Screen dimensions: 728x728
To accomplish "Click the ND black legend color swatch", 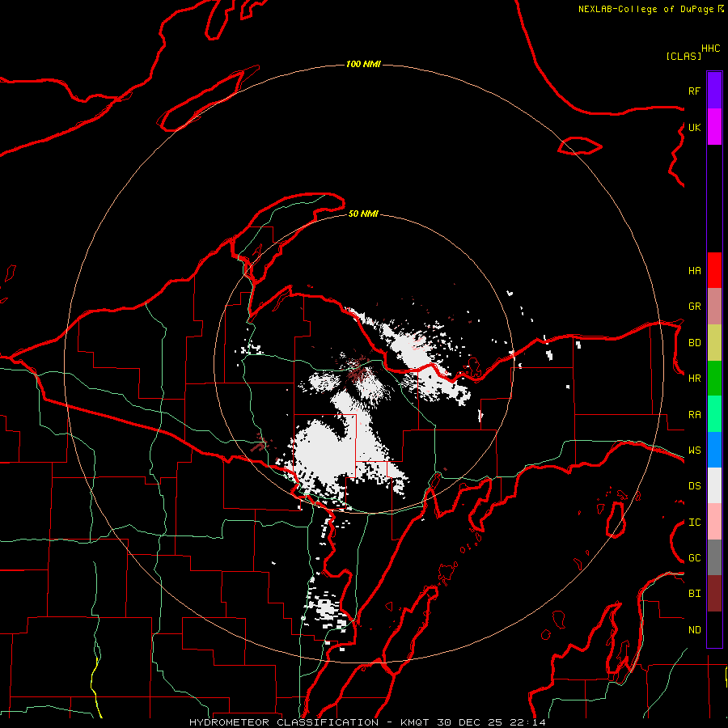I will 714,629.
